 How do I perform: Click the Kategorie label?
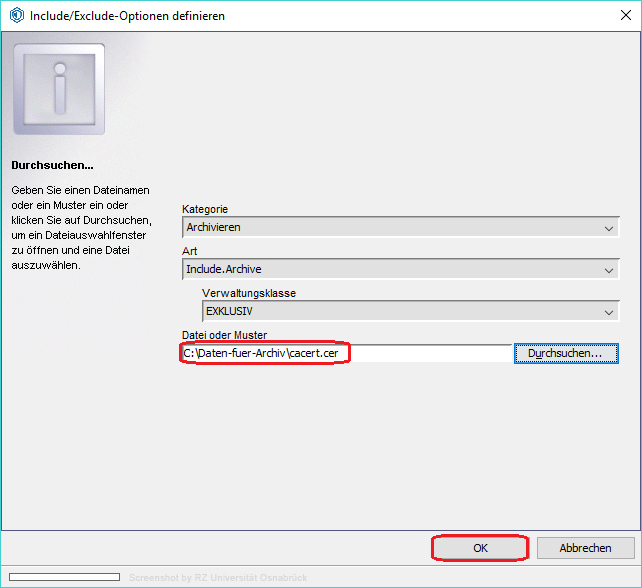[205, 209]
